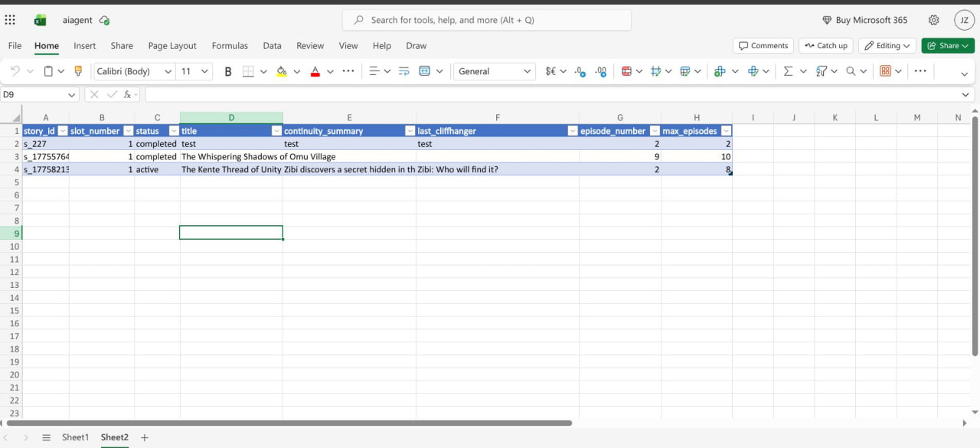Click the currency accounting format icon
Image resolution: width=980 pixels, height=448 pixels.
(x=550, y=71)
